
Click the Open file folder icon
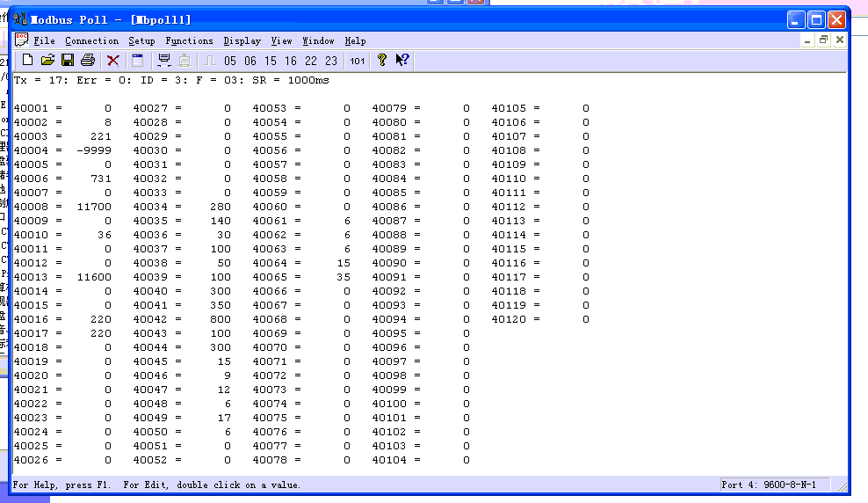coord(47,61)
